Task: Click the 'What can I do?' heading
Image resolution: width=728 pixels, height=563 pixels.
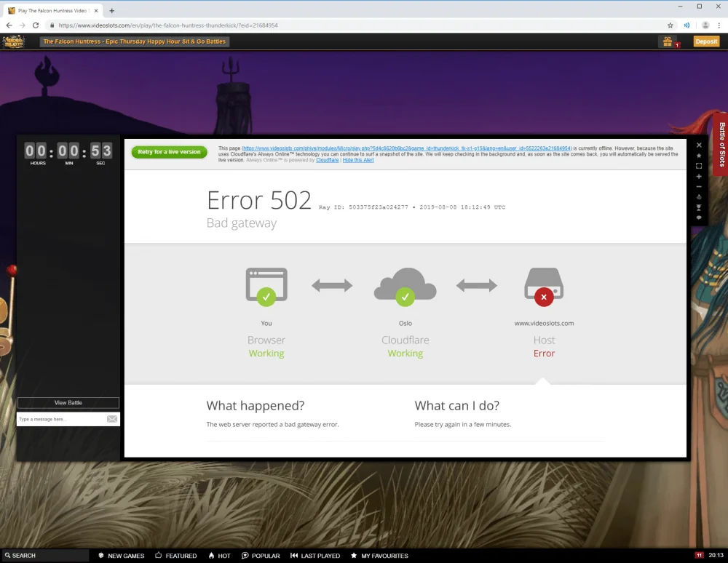Action: click(457, 406)
